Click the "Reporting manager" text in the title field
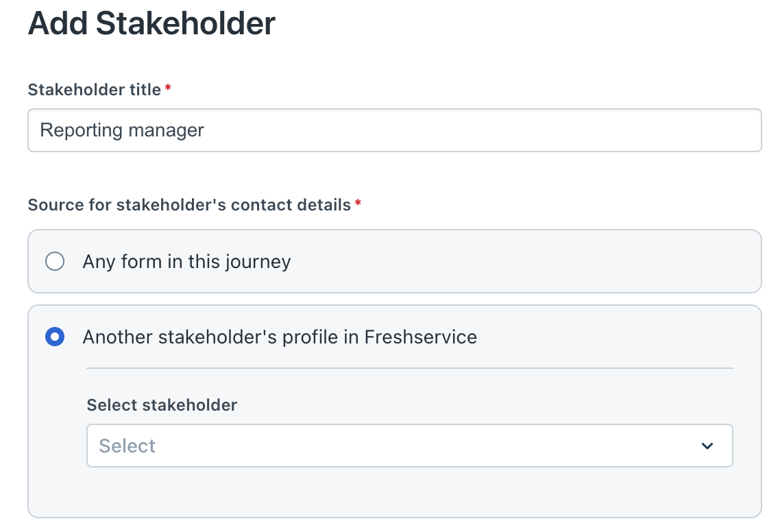 coord(122,130)
